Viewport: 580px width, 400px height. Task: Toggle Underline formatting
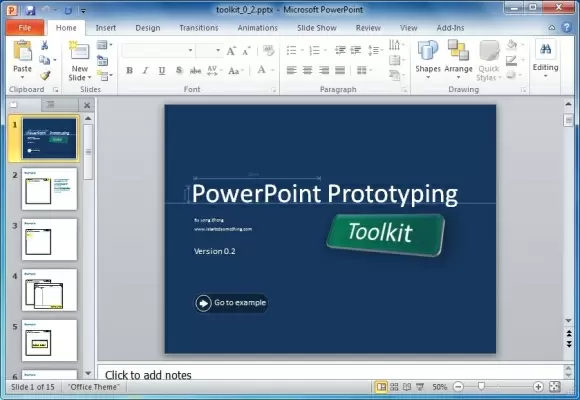click(162, 70)
